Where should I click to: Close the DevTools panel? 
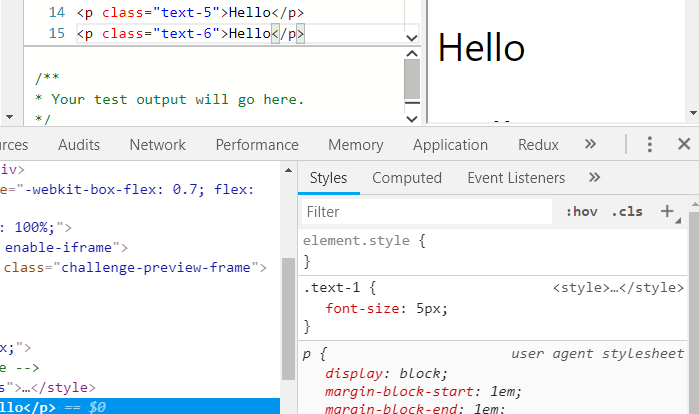pyautogui.click(x=684, y=144)
